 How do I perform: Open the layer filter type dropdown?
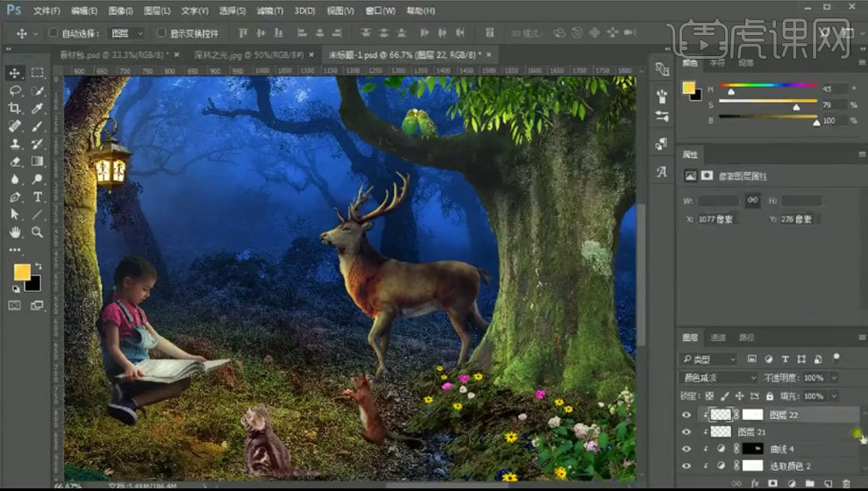(708, 359)
